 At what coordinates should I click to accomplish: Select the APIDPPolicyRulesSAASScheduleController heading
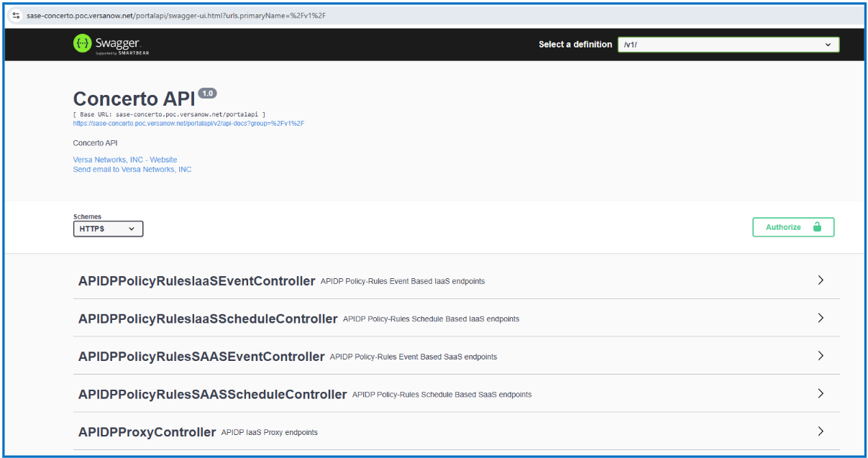coord(212,395)
